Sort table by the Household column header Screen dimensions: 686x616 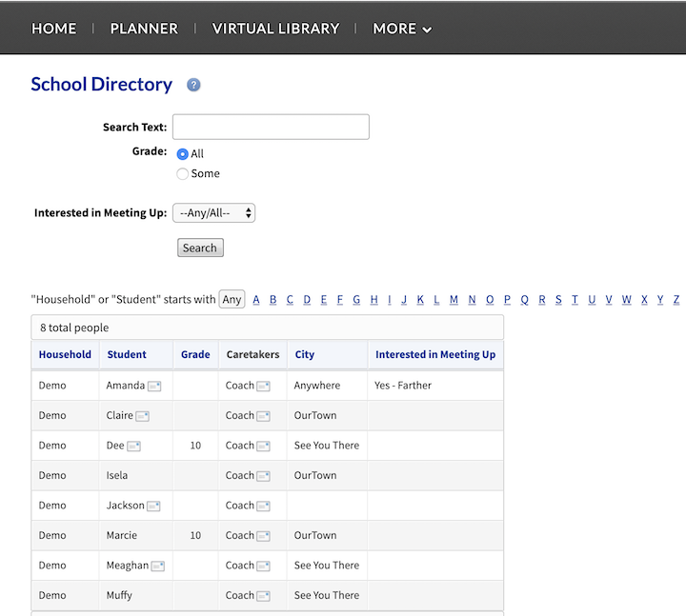(x=65, y=354)
